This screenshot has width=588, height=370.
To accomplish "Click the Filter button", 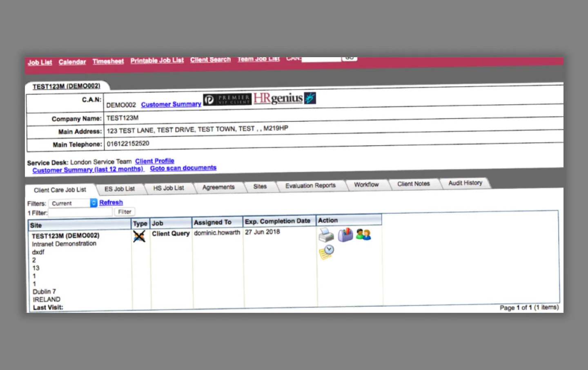I will coord(125,212).
